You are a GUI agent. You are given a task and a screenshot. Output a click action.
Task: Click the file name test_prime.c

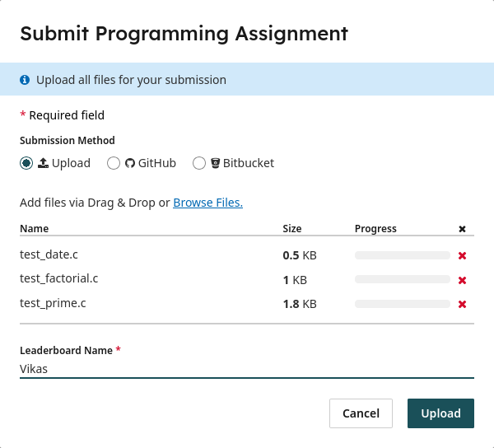click(53, 303)
